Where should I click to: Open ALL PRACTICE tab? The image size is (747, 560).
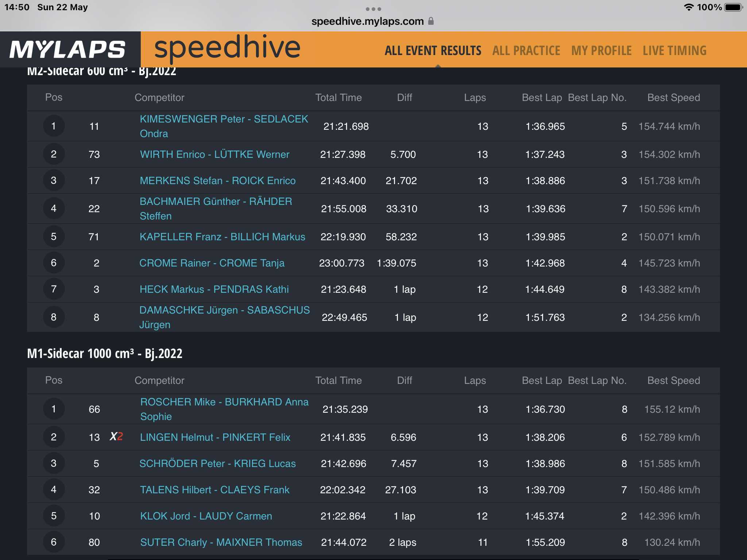[526, 51]
